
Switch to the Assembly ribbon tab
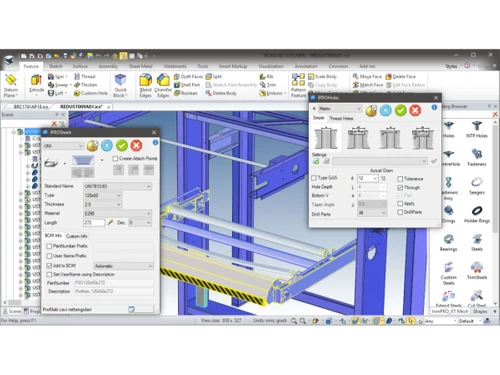(x=108, y=66)
